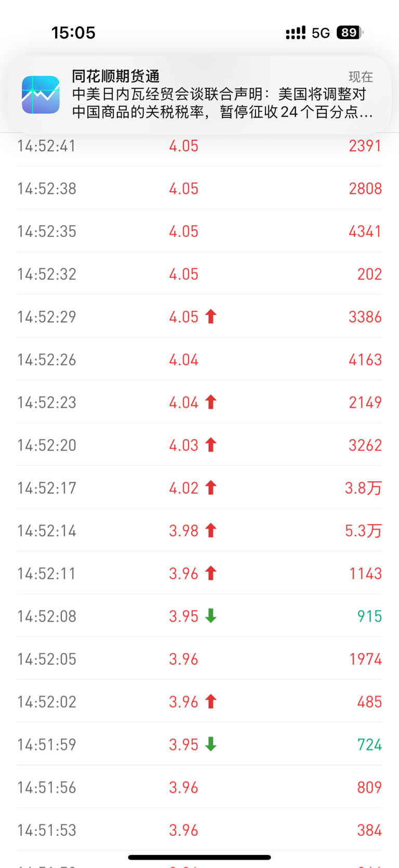Image resolution: width=399 pixels, height=868 pixels.
Task: Select the 14:51:53 trade row
Action: (199, 830)
